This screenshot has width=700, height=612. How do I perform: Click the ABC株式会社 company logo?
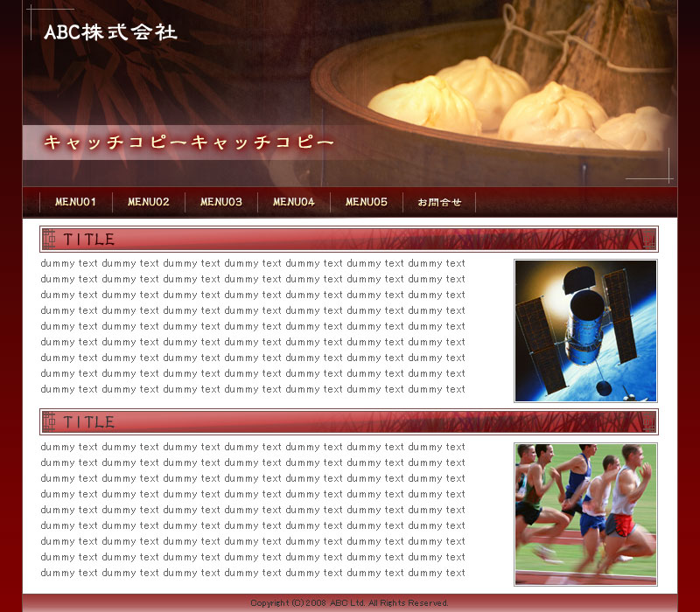point(111,32)
